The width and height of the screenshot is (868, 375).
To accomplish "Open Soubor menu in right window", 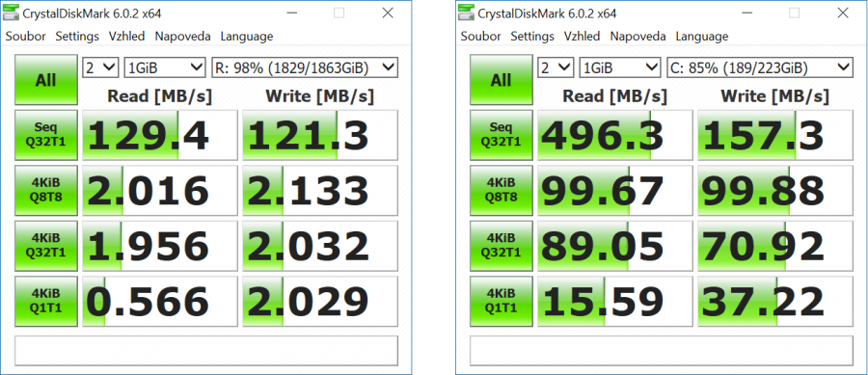I will [480, 37].
